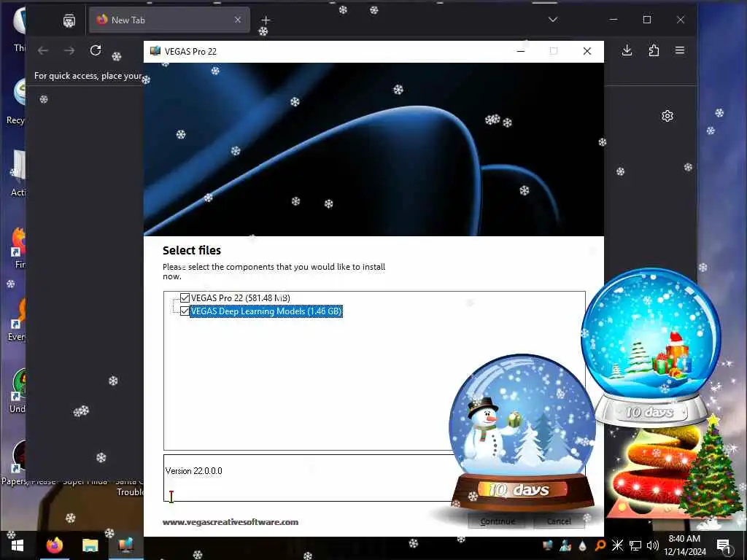Open the notification center icon

tap(724, 545)
